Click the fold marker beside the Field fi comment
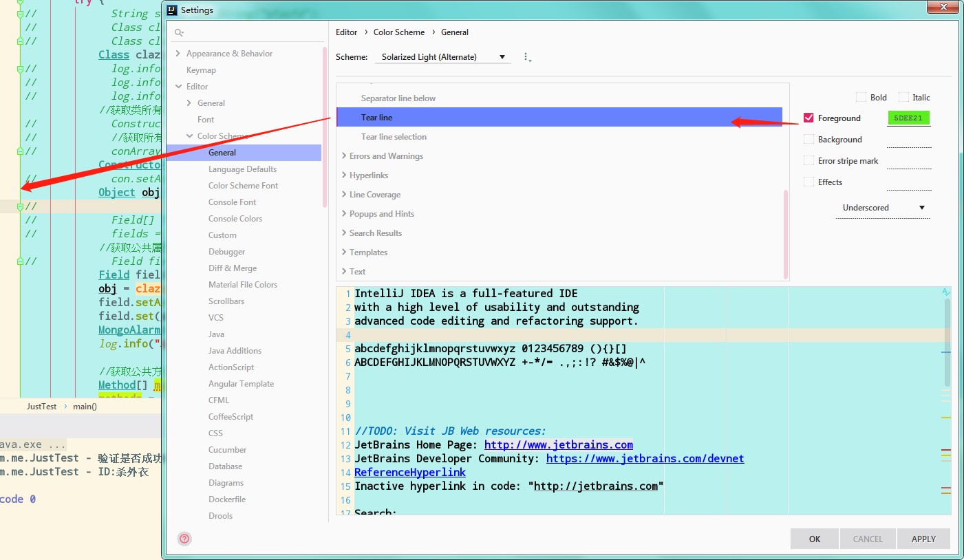The height and width of the screenshot is (560, 964). [x=21, y=261]
